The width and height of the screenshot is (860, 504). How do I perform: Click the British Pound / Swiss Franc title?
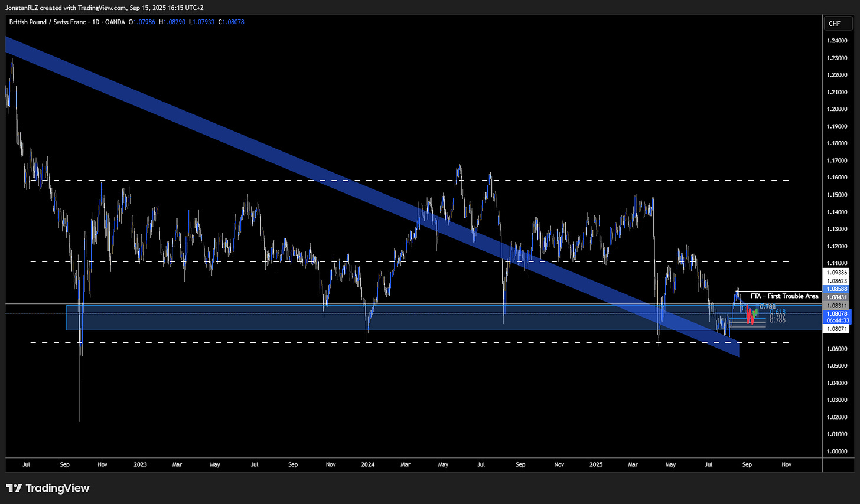[x=48, y=22]
